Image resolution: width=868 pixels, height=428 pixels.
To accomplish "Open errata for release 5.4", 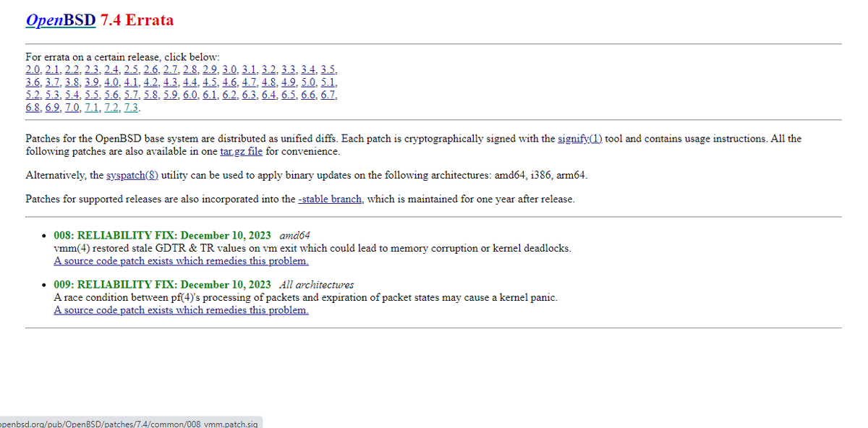I will tap(72, 96).
